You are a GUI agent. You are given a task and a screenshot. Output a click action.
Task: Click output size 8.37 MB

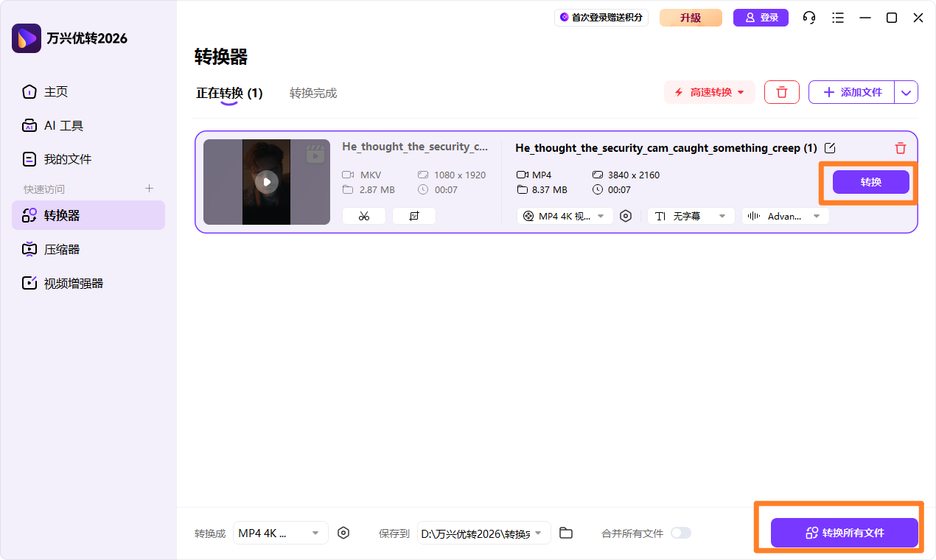550,190
